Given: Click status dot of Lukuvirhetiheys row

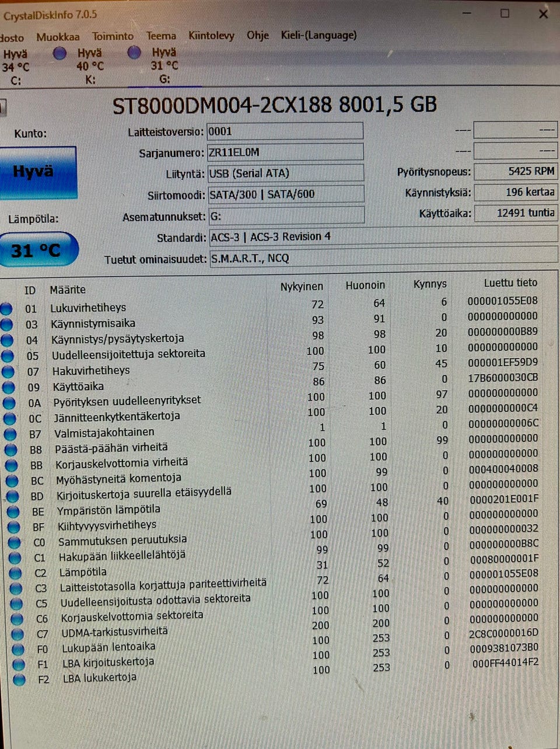Looking at the screenshot, I should [x=6, y=309].
